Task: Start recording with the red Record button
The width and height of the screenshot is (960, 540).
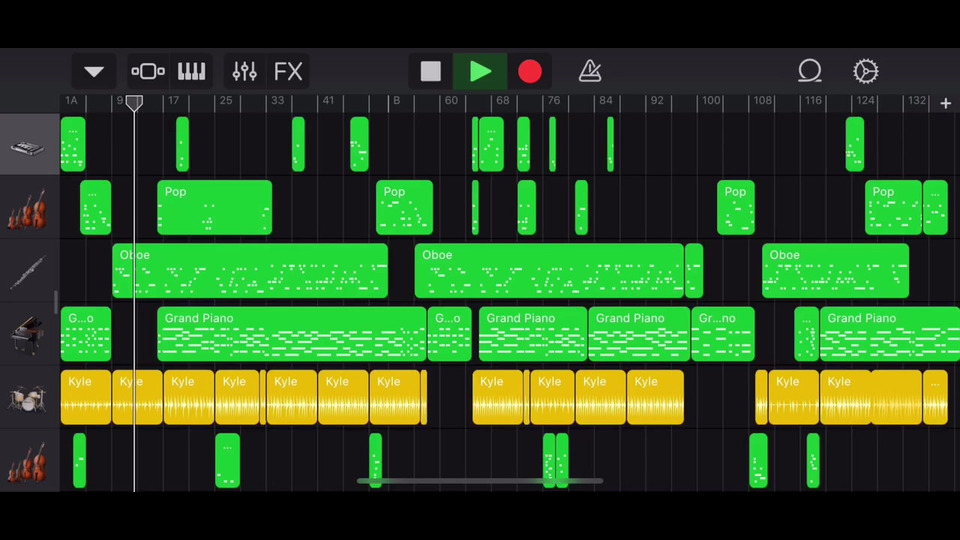Action: point(530,72)
